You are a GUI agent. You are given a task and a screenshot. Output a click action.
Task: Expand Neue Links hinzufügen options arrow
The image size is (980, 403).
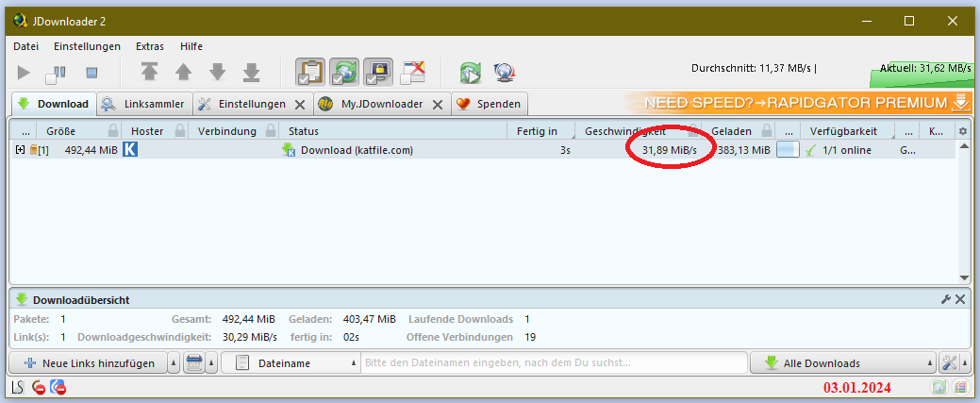pyautogui.click(x=174, y=363)
